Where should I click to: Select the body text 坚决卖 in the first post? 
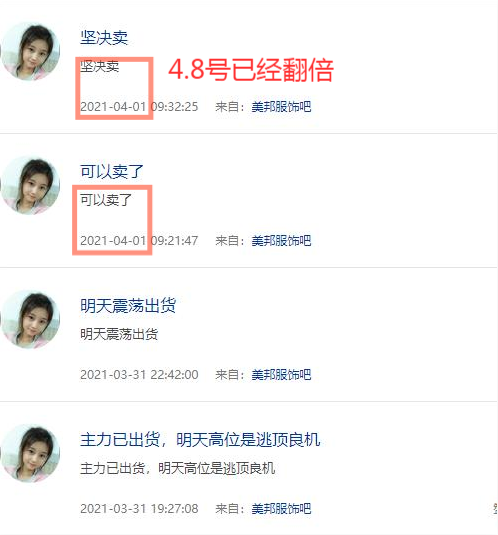click(100, 66)
